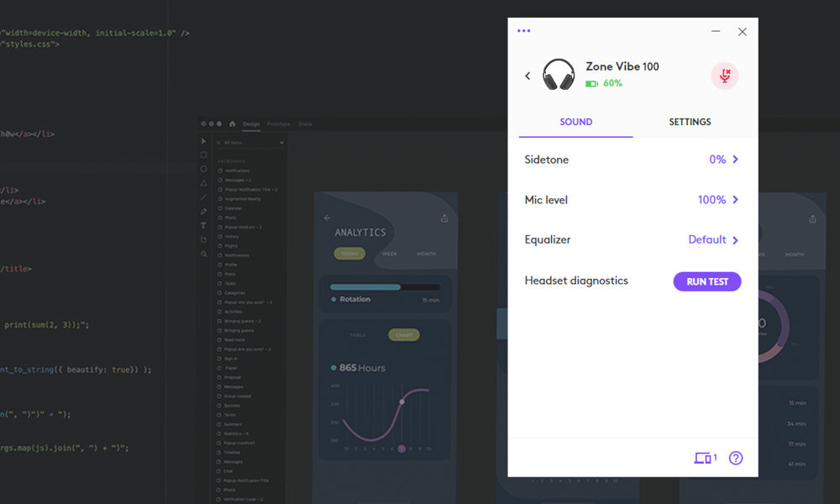Select the Profile artboard row
Viewport: 840px width, 504px height.
pyautogui.click(x=228, y=265)
